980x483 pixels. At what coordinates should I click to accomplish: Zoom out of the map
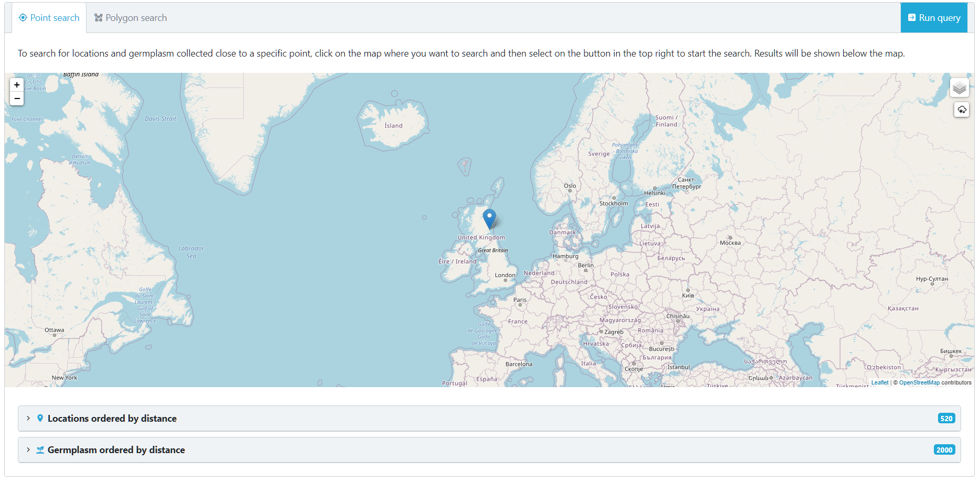point(17,98)
